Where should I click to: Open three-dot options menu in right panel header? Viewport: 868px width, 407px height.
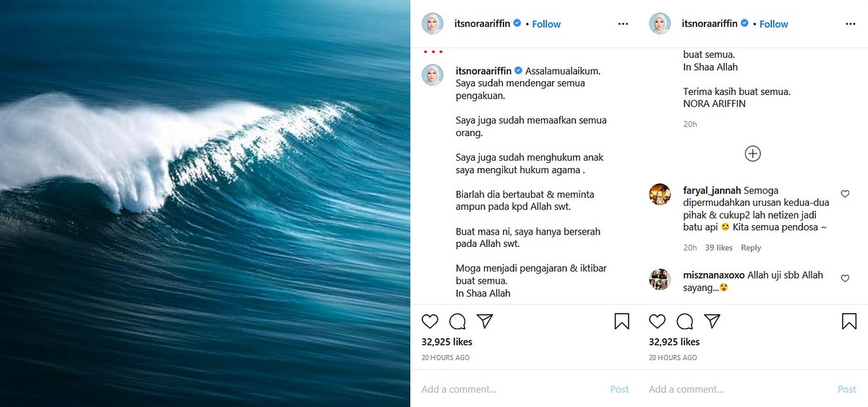[x=850, y=24]
